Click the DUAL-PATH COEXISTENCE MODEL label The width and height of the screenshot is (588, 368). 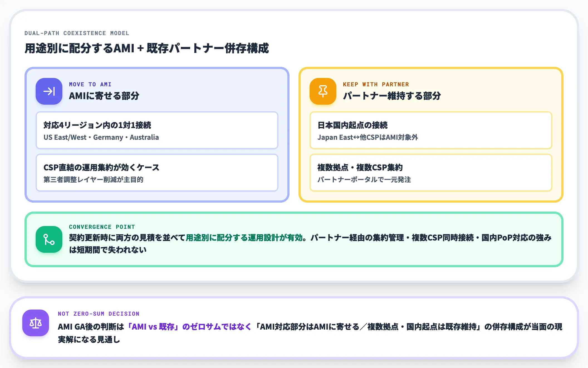coord(77,33)
